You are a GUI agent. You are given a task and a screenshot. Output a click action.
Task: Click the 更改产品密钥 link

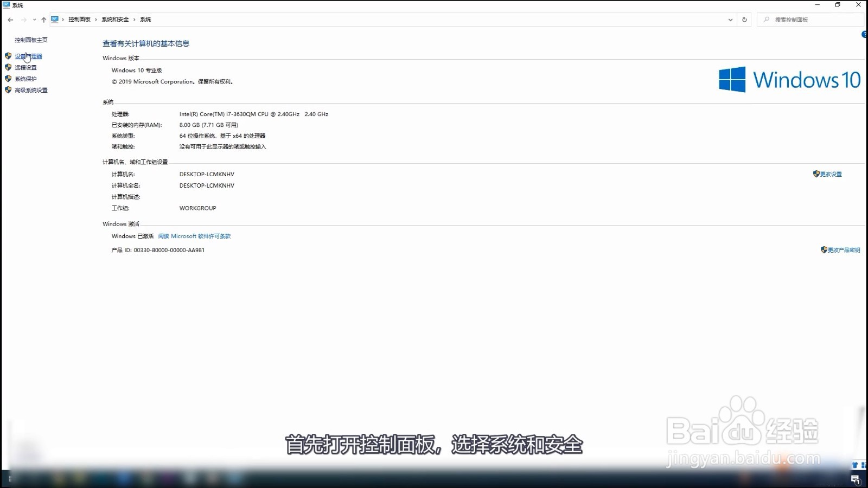(x=844, y=251)
